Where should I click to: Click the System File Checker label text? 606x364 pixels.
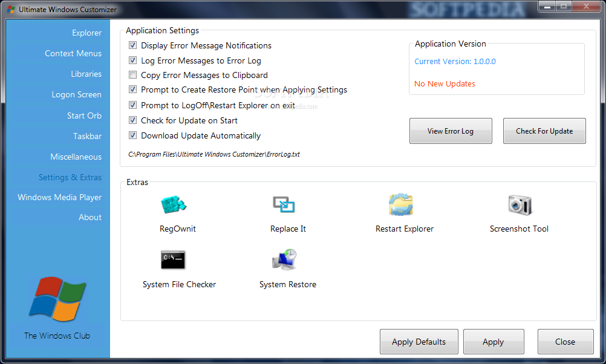[180, 284]
